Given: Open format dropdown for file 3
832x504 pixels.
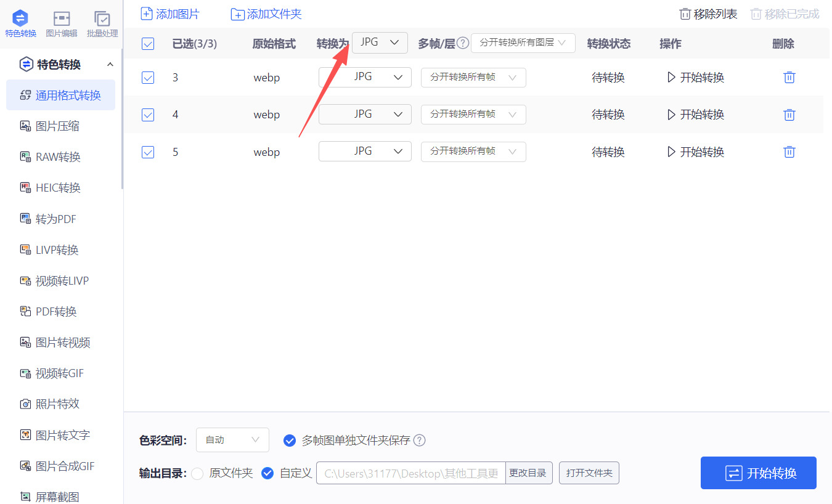Looking at the screenshot, I should 365,77.
